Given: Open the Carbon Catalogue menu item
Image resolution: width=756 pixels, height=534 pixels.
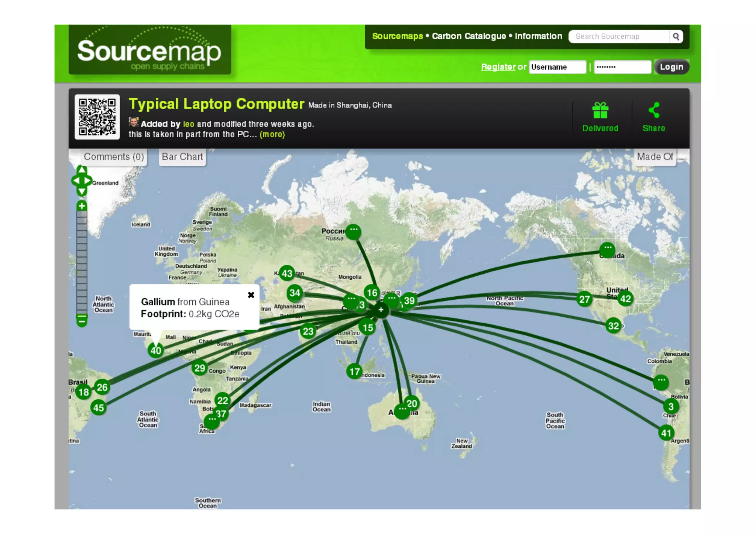Looking at the screenshot, I should 469,36.
